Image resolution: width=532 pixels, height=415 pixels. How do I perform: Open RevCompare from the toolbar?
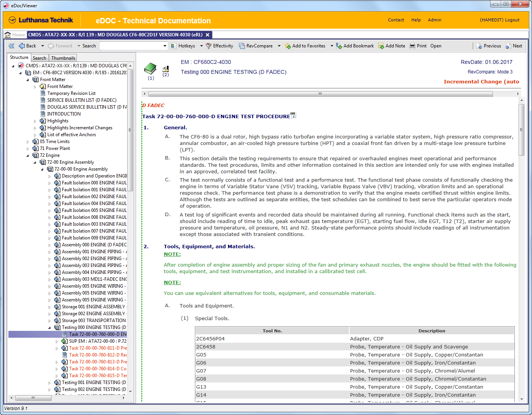click(259, 46)
